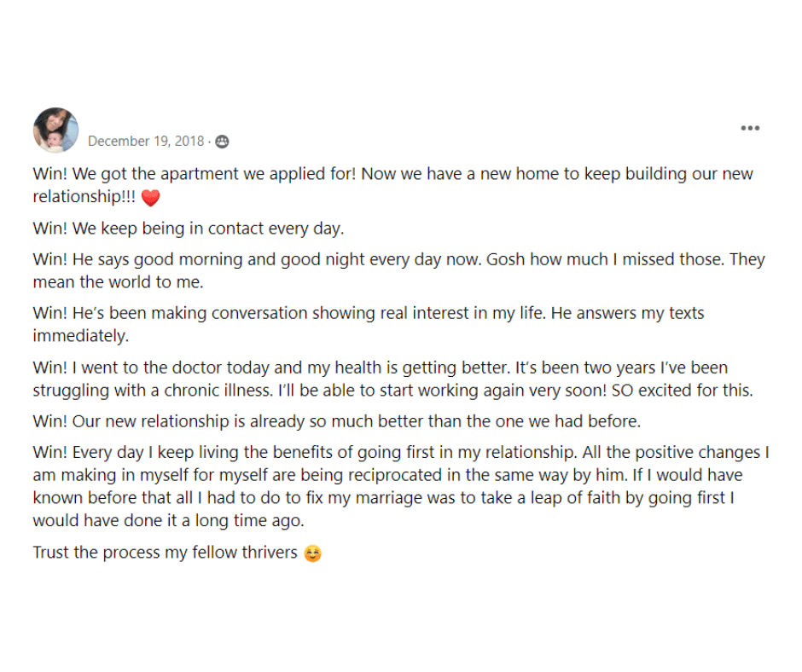Click the line 'Every day I keep living'
802x672 pixels.
coord(401,453)
